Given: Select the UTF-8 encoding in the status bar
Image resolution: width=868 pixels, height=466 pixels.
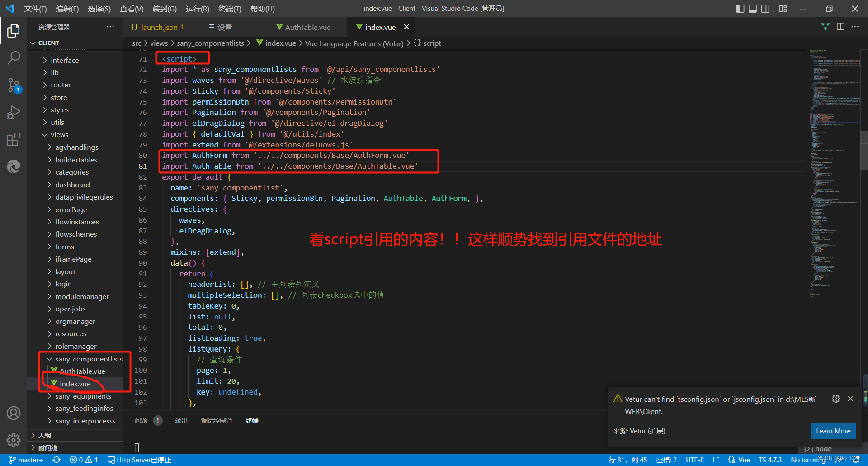Looking at the screenshot, I should point(695,460).
